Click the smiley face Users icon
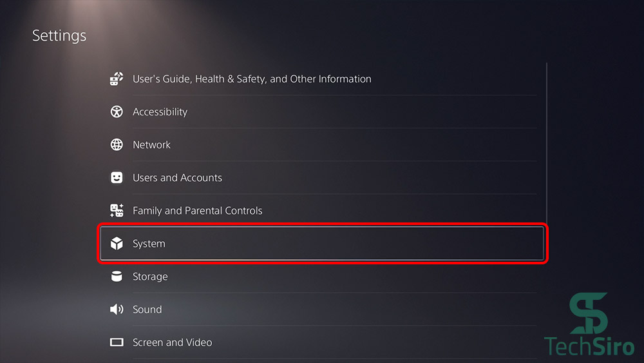The image size is (644, 363). point(117,178)
